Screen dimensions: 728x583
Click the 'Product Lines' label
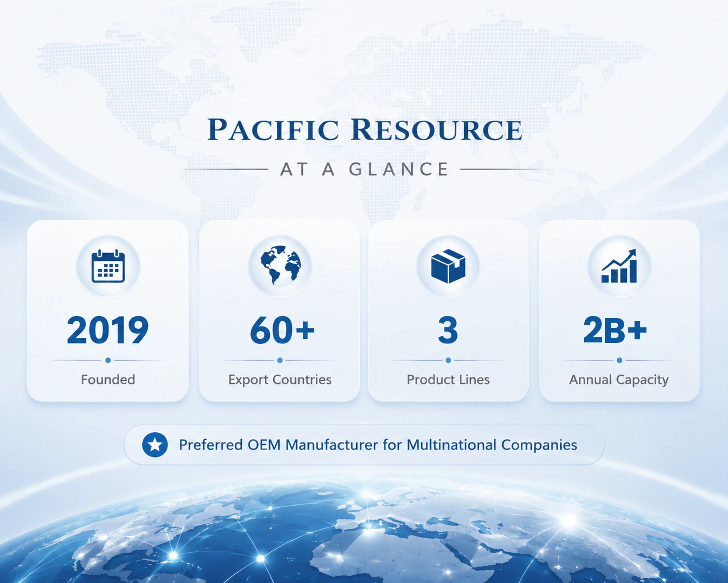(x=448, y=380)
